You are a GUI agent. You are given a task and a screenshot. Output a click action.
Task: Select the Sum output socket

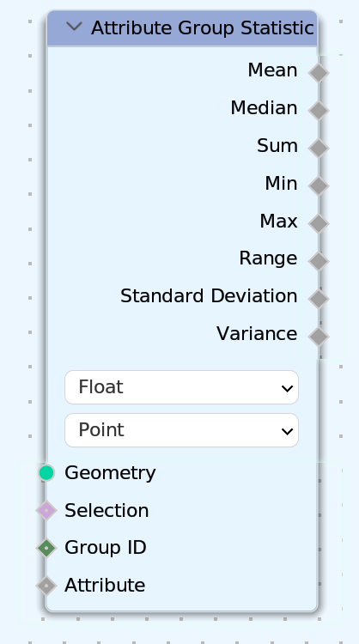[319, 149]
